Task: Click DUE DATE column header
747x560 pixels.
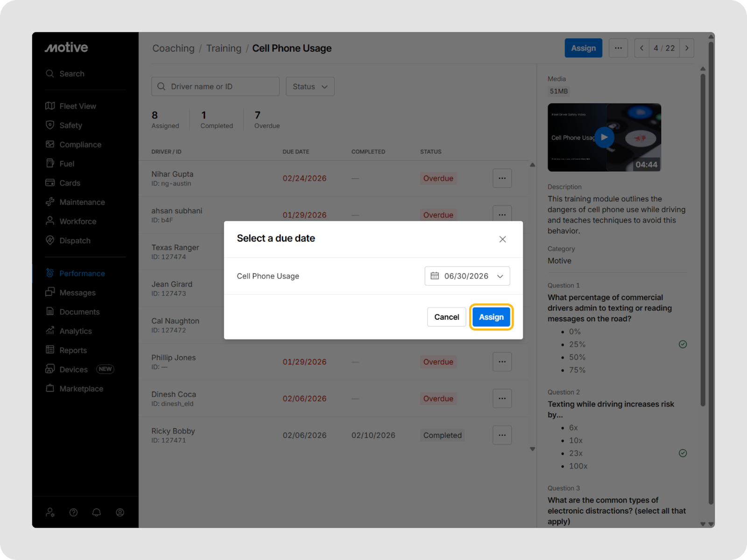Action: (296, 152)
